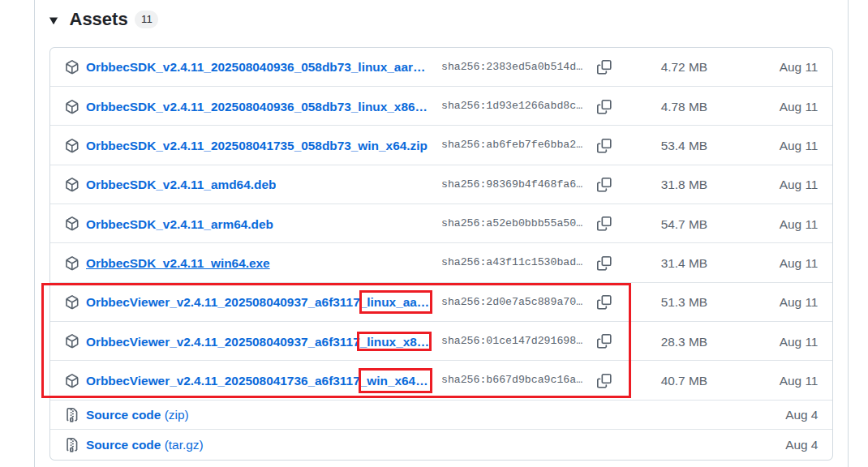Copy digest of OrbbecSDK win_x64.zip asset

(604, 146)
